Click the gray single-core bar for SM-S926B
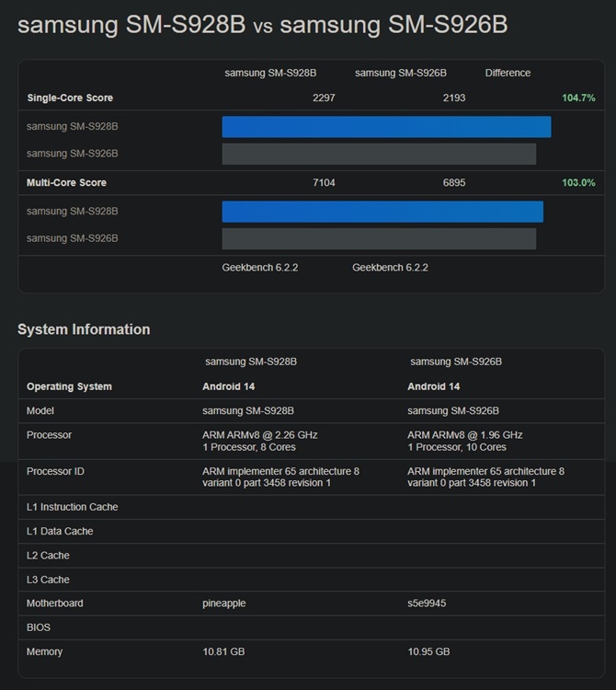 [x=379, y=154]
